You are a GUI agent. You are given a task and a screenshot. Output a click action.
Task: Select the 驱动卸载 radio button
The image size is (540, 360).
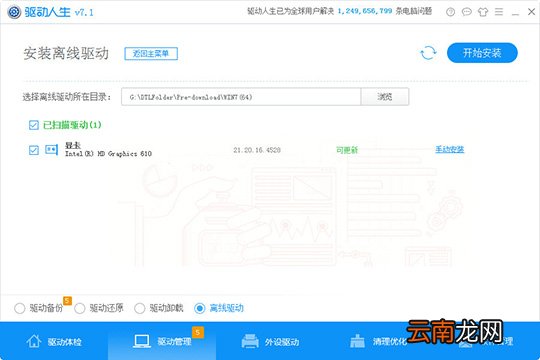click(x=139, y=308)
